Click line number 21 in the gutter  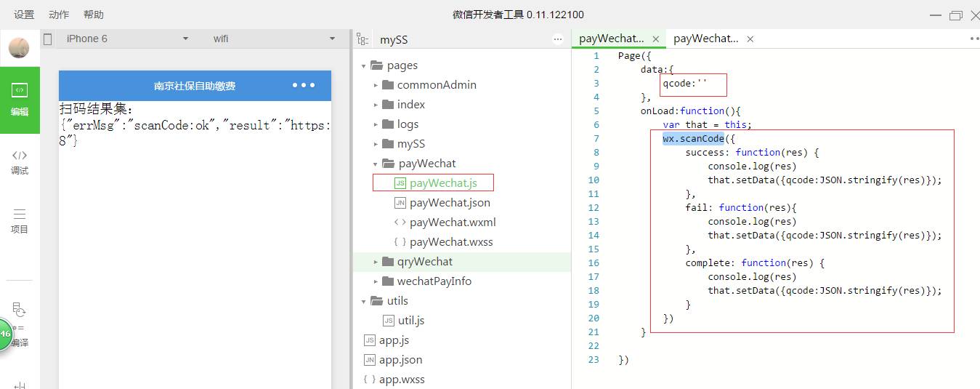coord(594,332)
